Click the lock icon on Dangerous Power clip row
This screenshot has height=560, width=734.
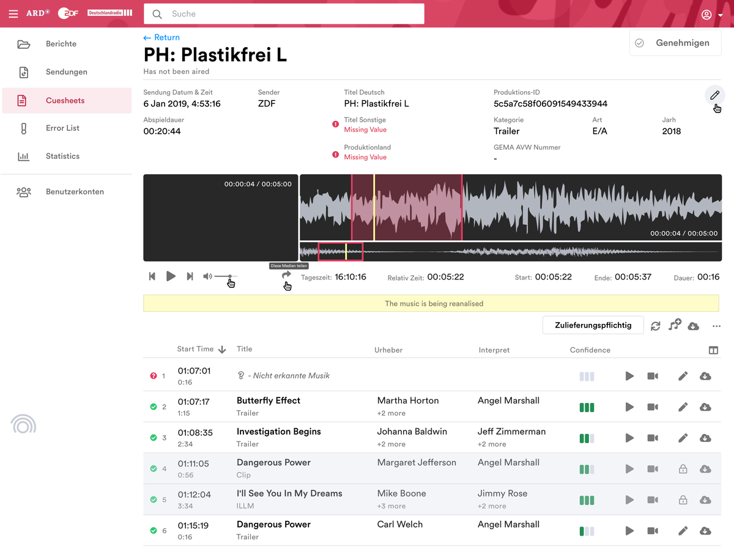tap(683, 469)
